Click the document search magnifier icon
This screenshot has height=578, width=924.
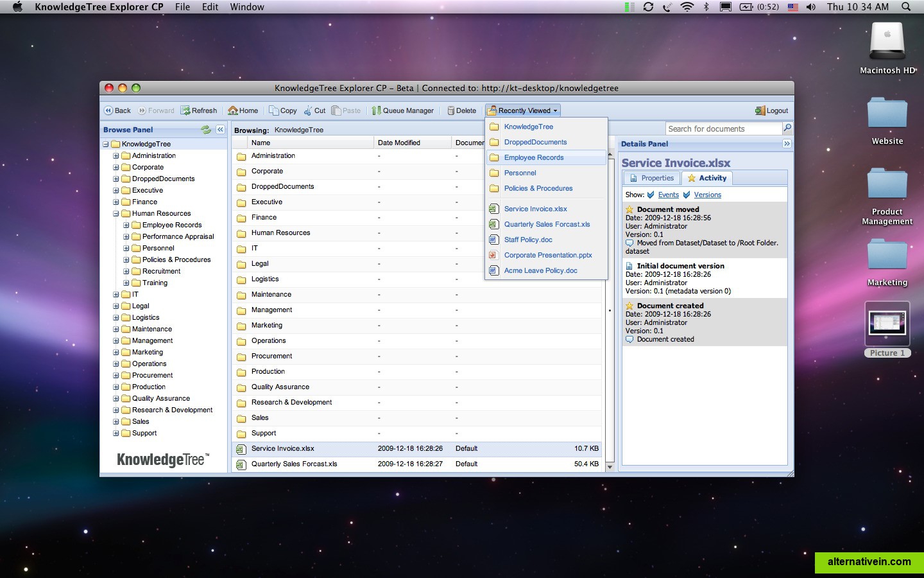click(787, 128)
